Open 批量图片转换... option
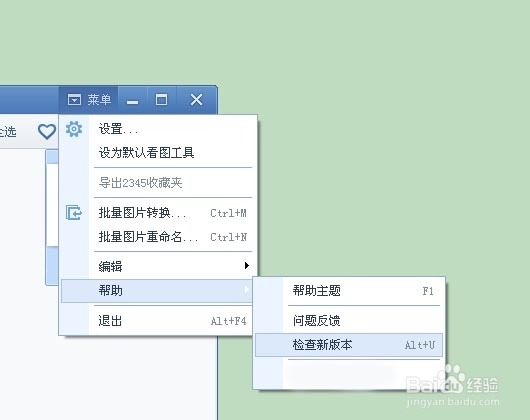The image size is (530, 420). point(157,213)
